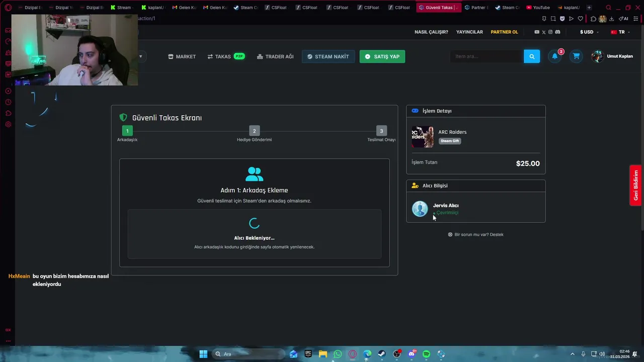Open the browser downloads icon
This screenshot has height=362, width=644.
click(611, 19)
